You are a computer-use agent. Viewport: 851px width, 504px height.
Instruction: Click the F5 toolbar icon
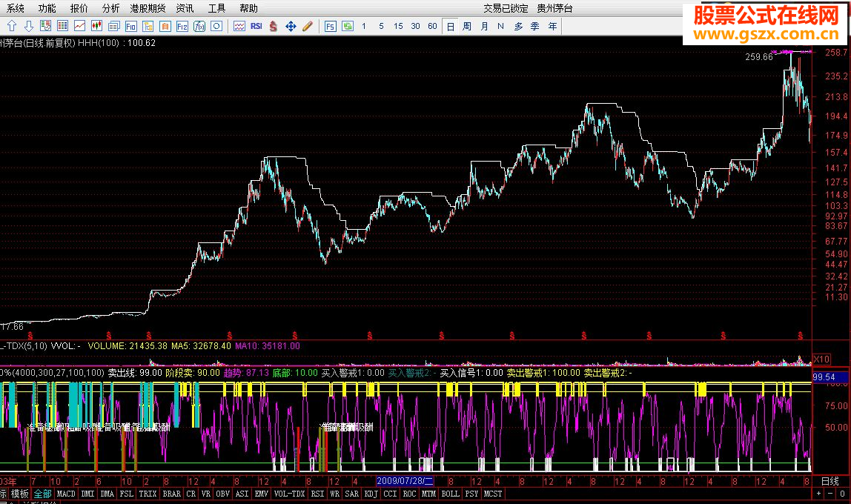click(331, 26)
